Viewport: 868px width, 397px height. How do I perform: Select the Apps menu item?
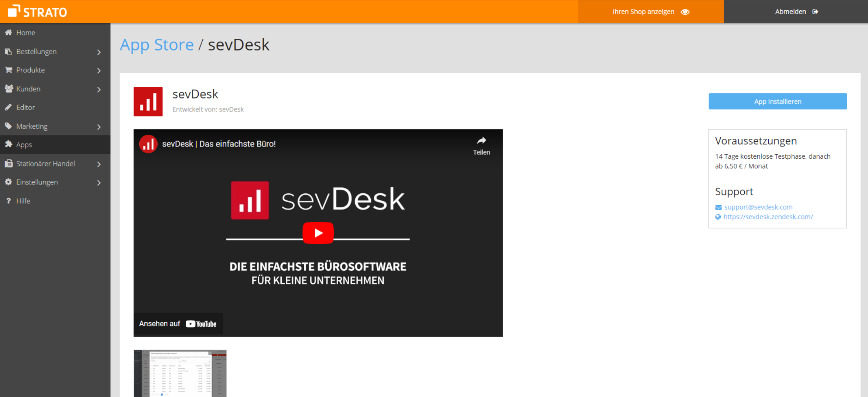coord(55,145)
